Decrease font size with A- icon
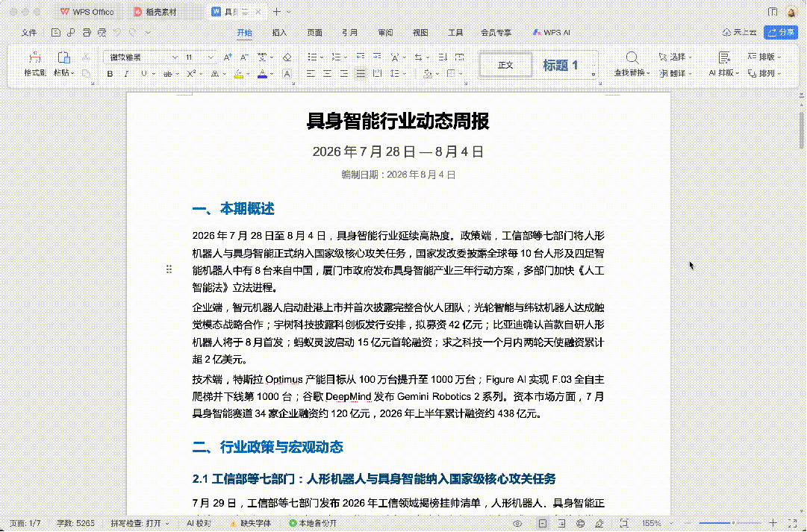This screenshot has width=807, height=532. pyautogui.click(x=244, y=57)
